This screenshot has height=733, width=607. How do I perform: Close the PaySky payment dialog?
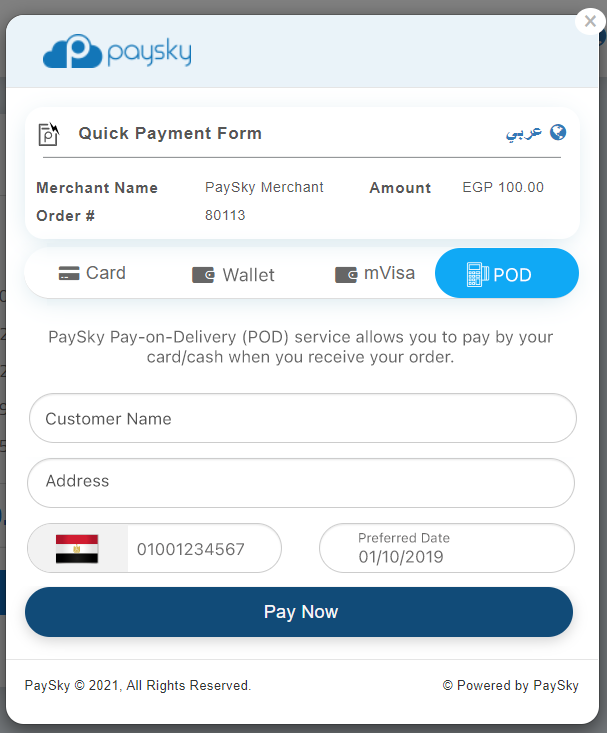[x=590, y=21]
